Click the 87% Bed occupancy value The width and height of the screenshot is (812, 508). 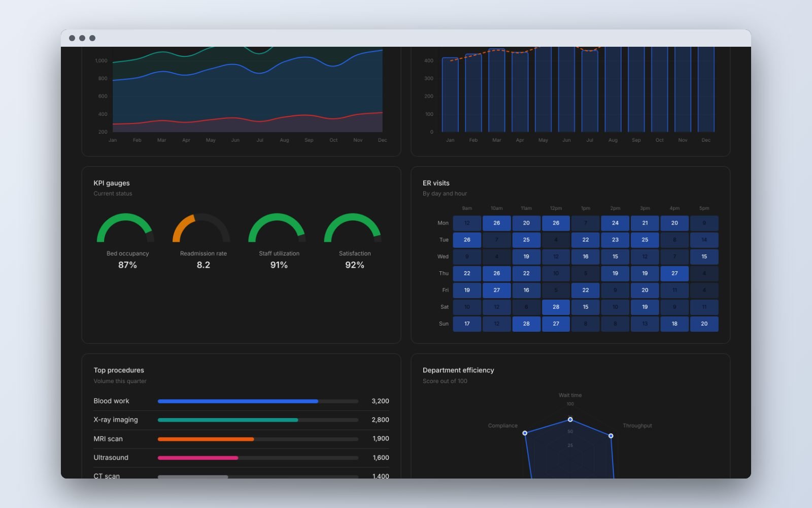[x=127, y=265]
